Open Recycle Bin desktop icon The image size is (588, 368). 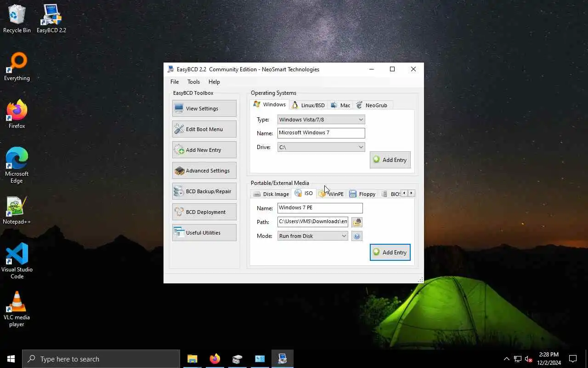point(17,19)
